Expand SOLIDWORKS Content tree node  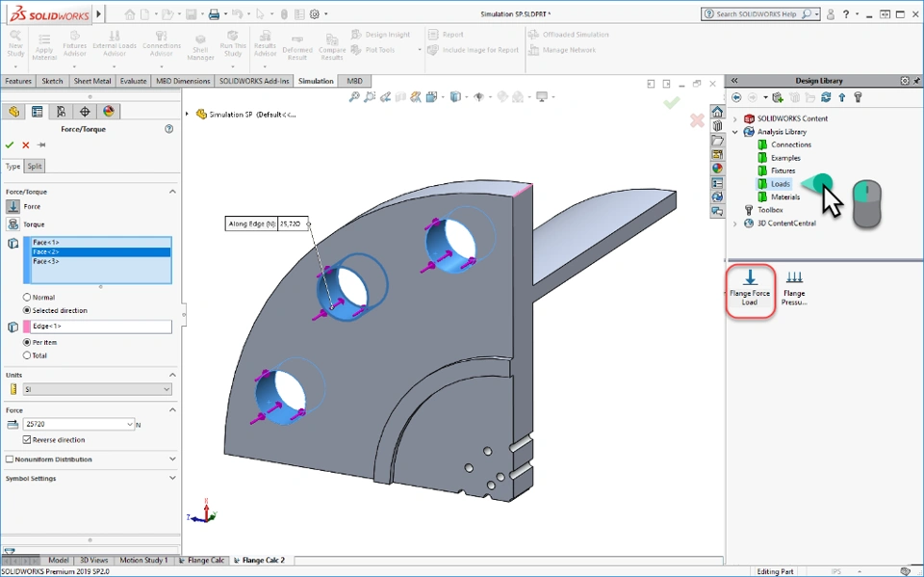[x=734, y=118]
